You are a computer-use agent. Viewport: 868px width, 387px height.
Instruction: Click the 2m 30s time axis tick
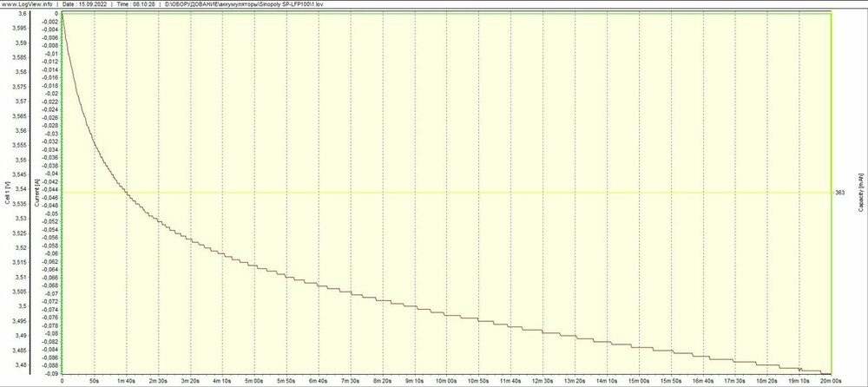tap(158, 382)
